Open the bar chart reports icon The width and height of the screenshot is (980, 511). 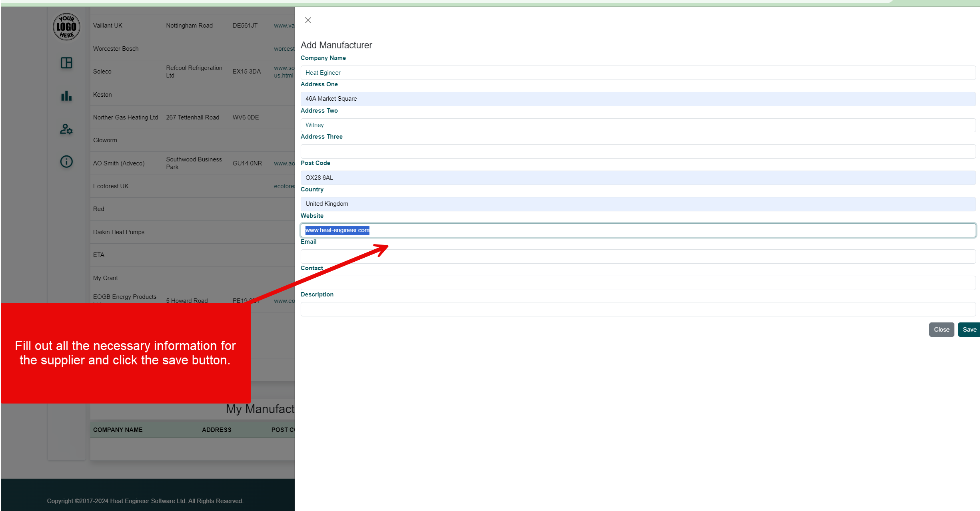coord(66,96)
